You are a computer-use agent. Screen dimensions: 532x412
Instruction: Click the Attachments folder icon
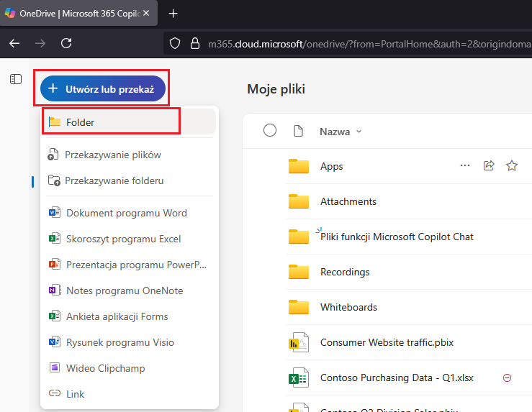[x=299, y=201]
